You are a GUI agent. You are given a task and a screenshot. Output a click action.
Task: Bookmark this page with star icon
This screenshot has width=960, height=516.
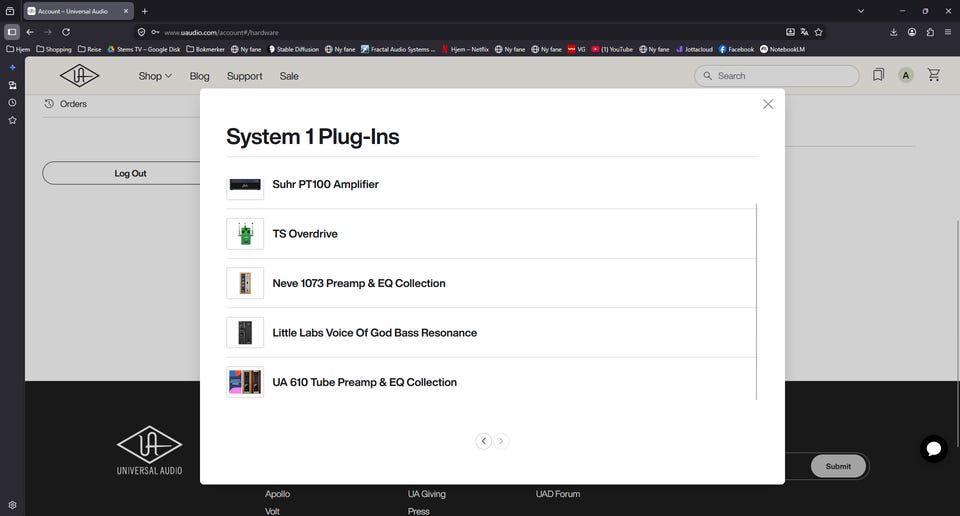[x=819, y=32]
